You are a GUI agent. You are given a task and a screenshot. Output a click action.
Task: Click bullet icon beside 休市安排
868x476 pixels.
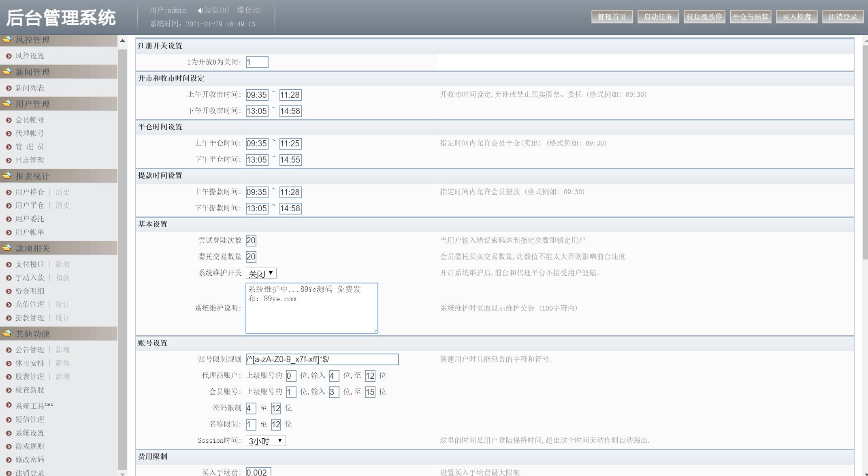click(x=9, y=363)
